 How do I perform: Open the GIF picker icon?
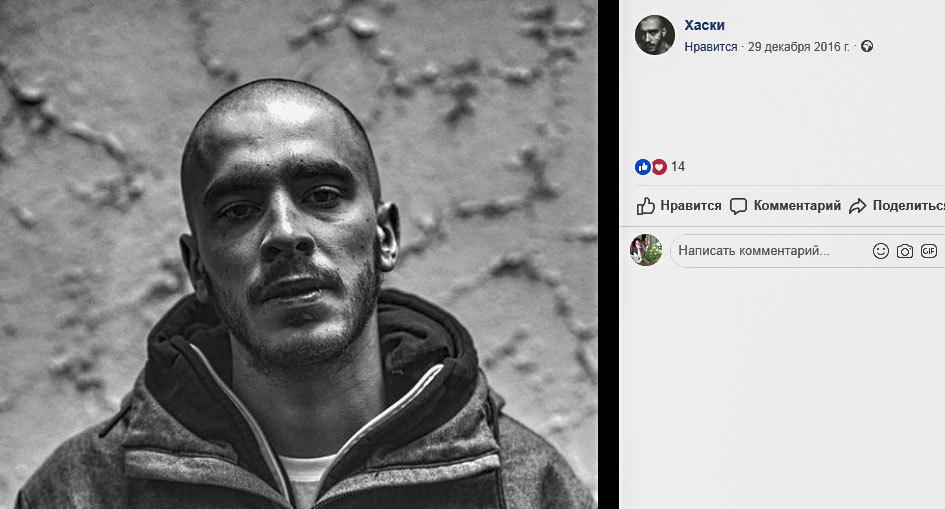929,251
